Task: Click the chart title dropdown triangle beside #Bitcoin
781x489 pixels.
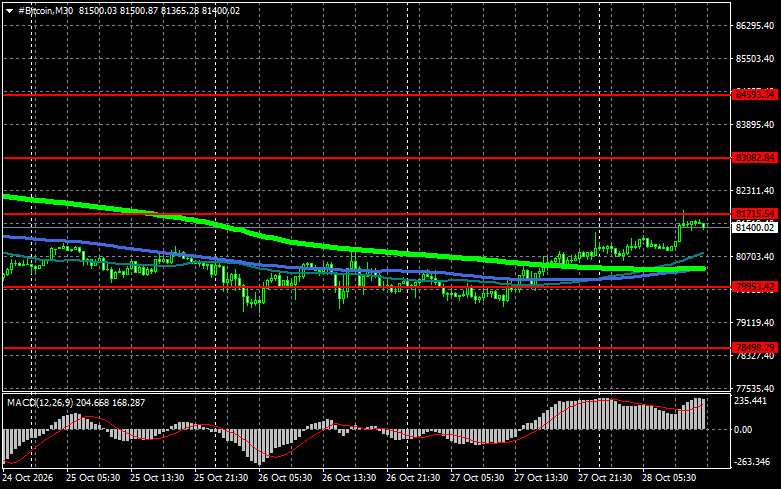Action: [9, 11]
